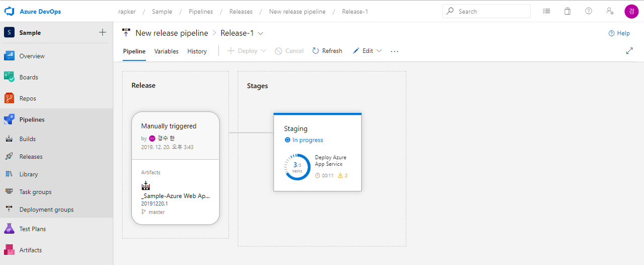Click the Artifacts sidebar icon
This screenshot has height=265, width=644.
(x=9, y=250)
